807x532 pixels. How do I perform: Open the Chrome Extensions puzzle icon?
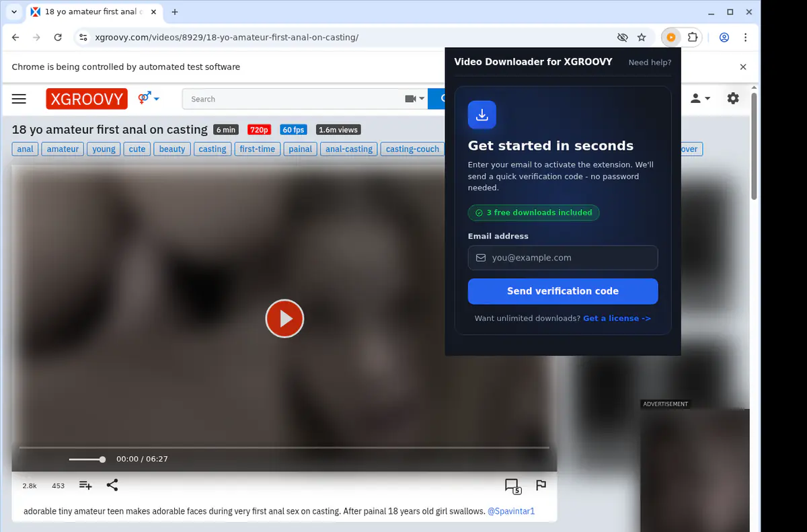pyautogui.click(x=693, y=38)
